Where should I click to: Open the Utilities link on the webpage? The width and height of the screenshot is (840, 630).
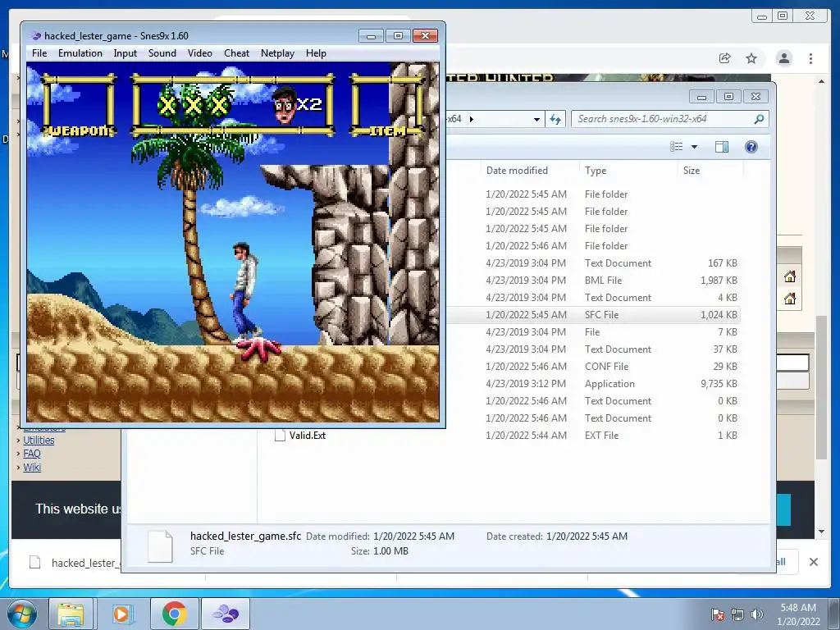pos(39,441)
